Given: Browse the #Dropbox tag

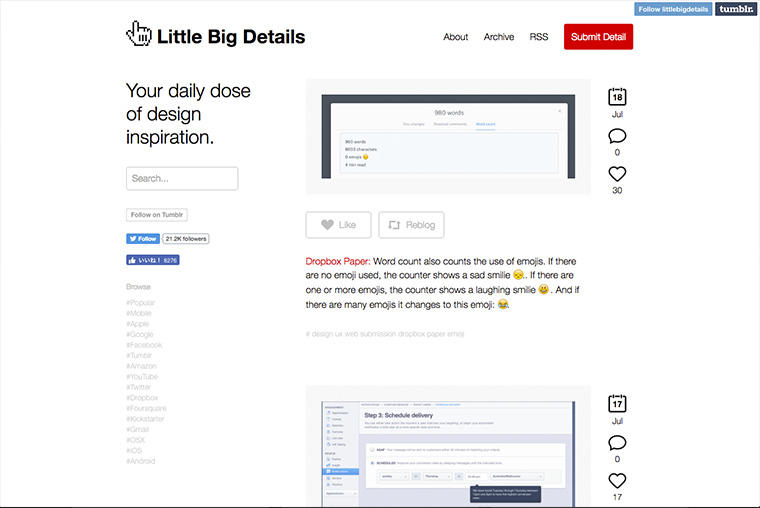Looking at the screenshot, I should (142, 398).
